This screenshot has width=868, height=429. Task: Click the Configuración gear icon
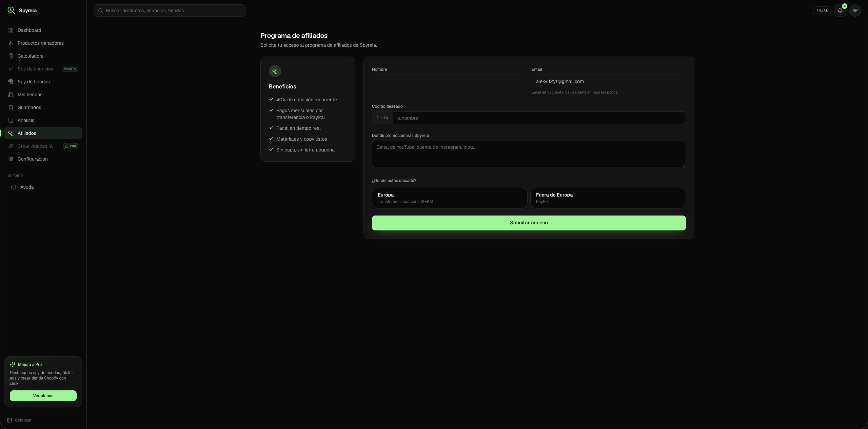tap(11, 159)
